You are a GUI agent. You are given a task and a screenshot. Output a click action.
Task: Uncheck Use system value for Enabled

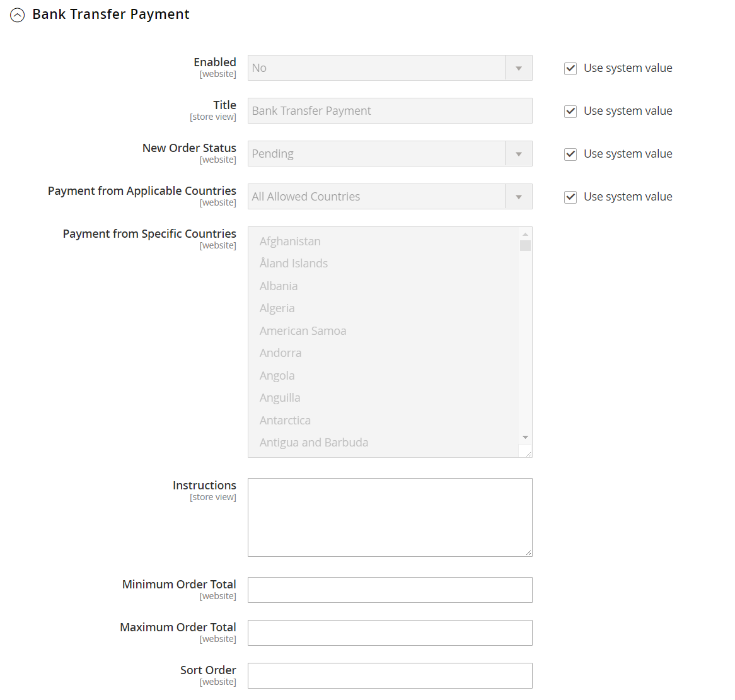point(570,68)
